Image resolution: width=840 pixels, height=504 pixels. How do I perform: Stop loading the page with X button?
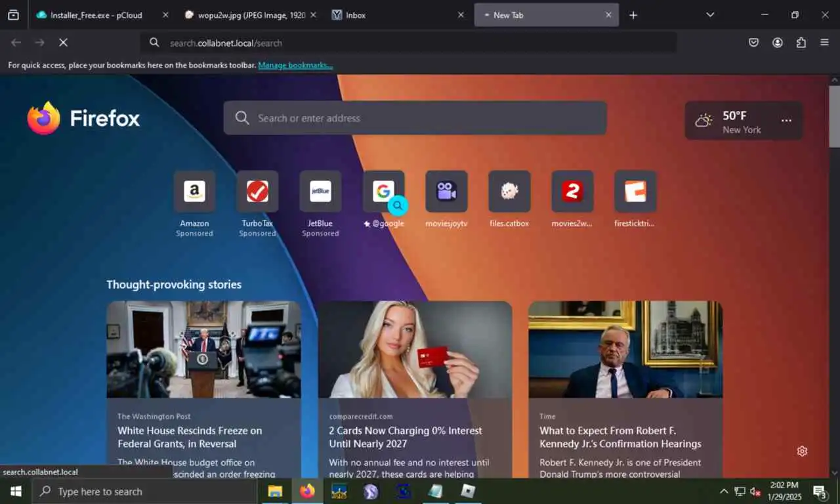[x=63, y=43]
